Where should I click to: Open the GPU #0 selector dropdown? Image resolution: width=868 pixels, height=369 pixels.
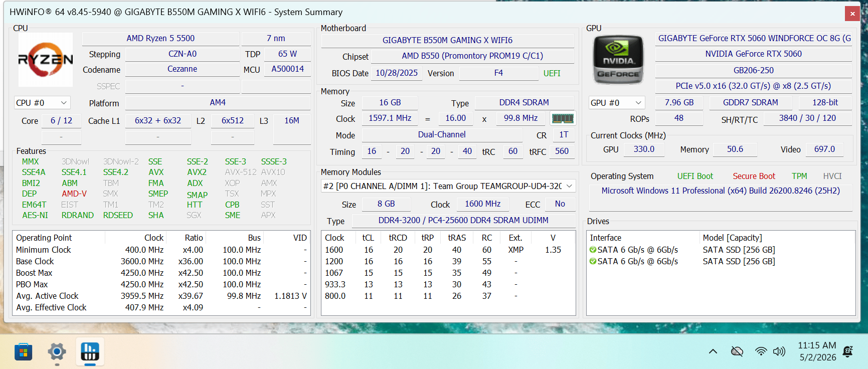616,103
